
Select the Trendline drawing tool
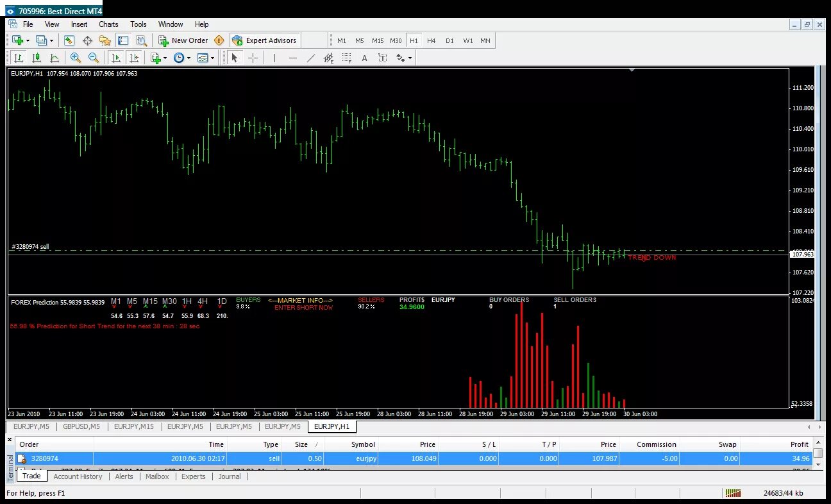311,58
